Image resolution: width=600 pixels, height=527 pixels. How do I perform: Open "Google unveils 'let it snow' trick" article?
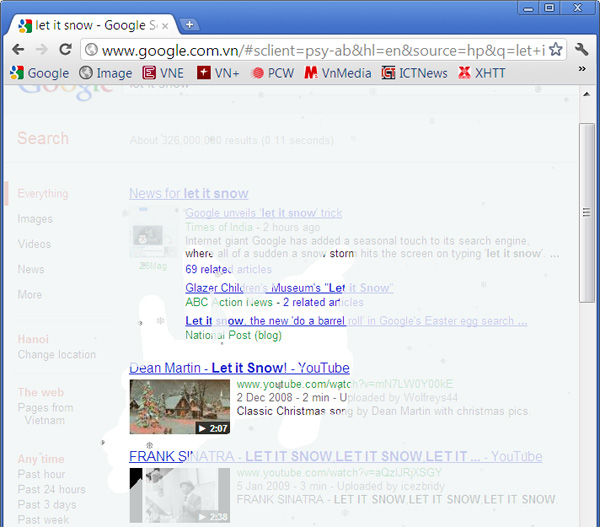[264, 213]
